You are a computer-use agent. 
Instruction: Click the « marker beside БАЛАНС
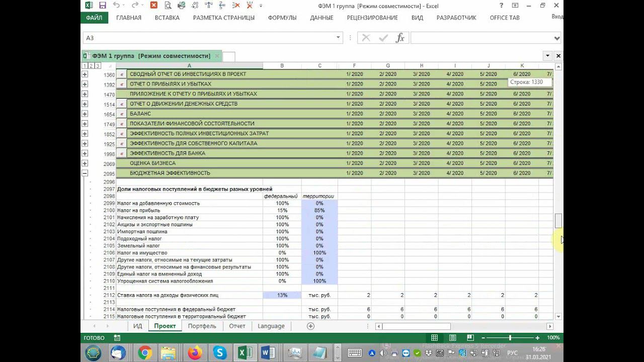tap(121, 114)
